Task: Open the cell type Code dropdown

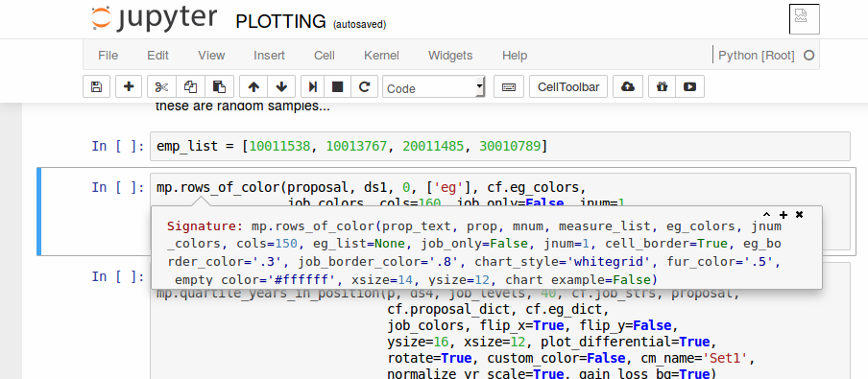Action: [x=433, y=87]
